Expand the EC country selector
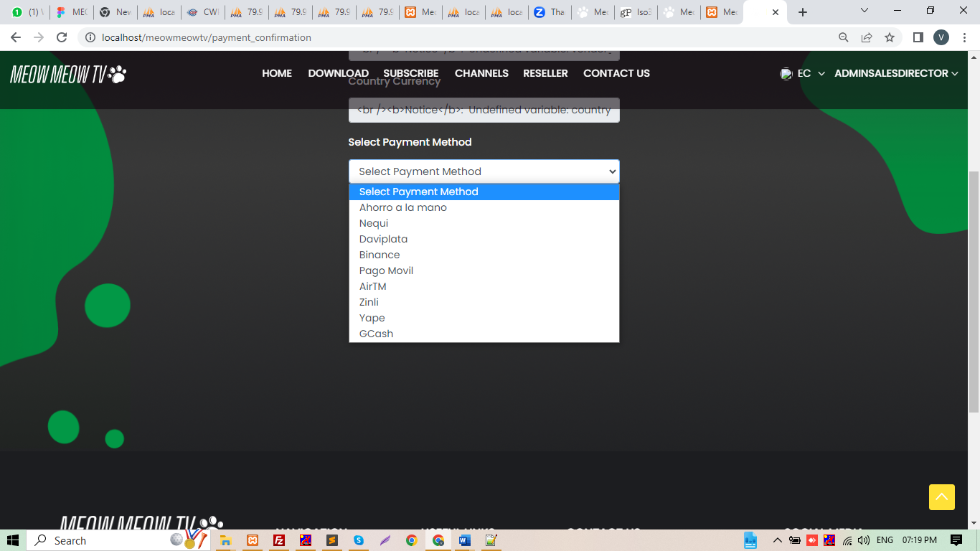The image size is (980, 551). pos(803,73)
